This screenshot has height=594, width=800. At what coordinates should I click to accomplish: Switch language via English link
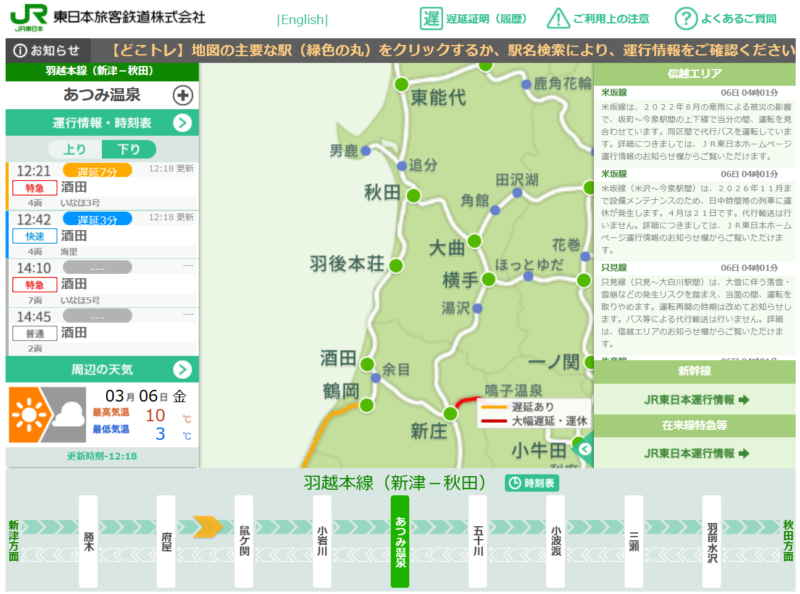(302, 19)
